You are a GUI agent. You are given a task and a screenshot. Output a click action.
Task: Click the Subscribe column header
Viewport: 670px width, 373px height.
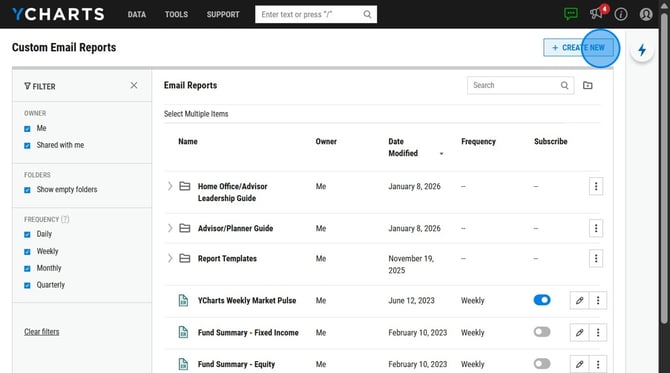tap(551, 141)
